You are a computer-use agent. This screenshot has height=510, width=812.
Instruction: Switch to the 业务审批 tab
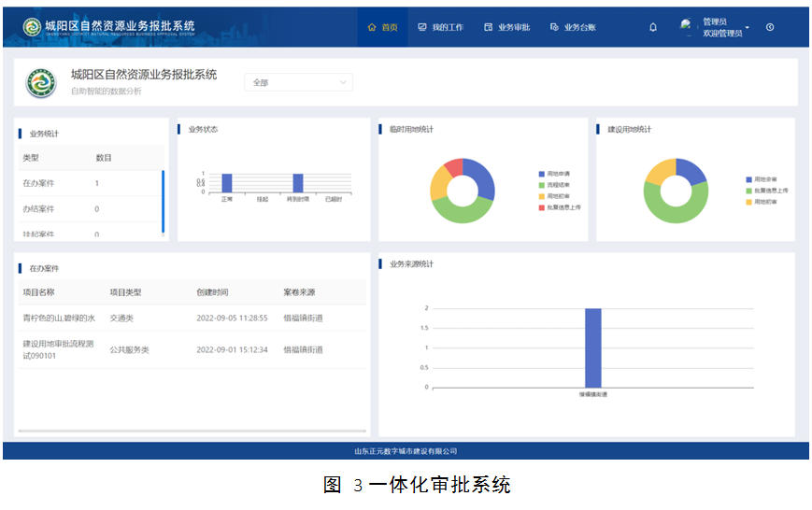click(x=506, y=27)
